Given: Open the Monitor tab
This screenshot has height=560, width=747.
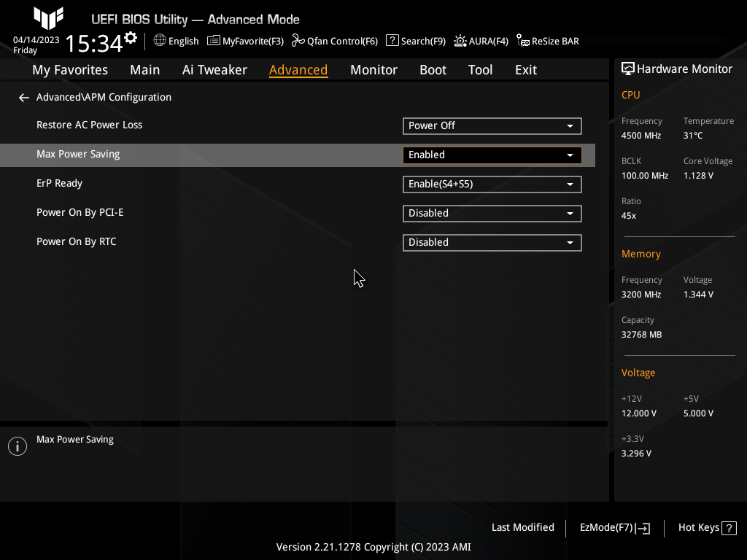Looking at the screenshot, I should [373, 70].
